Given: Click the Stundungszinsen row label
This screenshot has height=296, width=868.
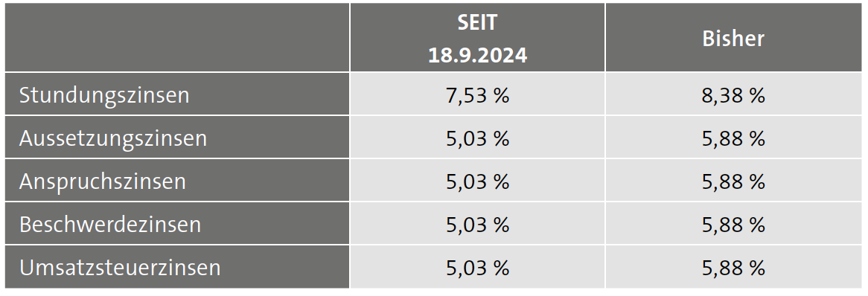Looking at the screenshot, I should pos(104,95).
